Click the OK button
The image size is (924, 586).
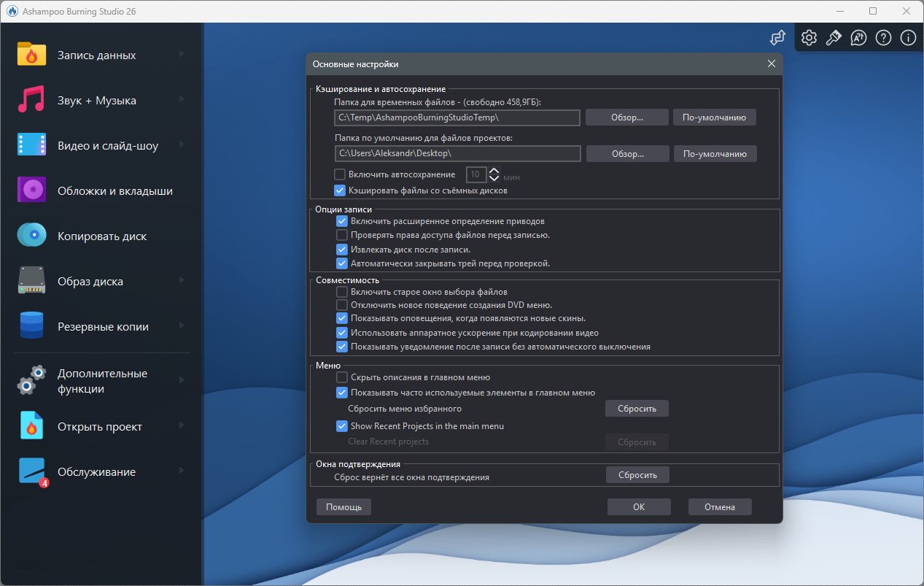point(639,507)
